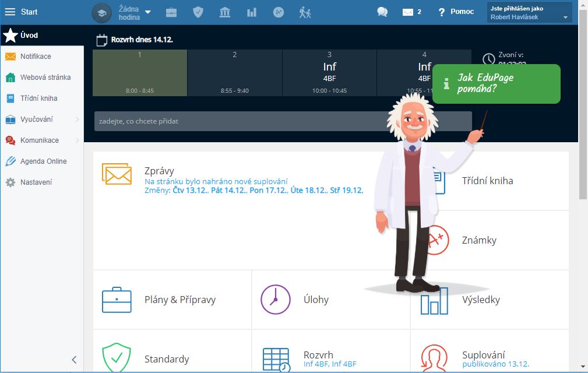This screenshot has height=373, width=588.
Task: Open the chat bubbles icon
Action: tap(382, 12)
